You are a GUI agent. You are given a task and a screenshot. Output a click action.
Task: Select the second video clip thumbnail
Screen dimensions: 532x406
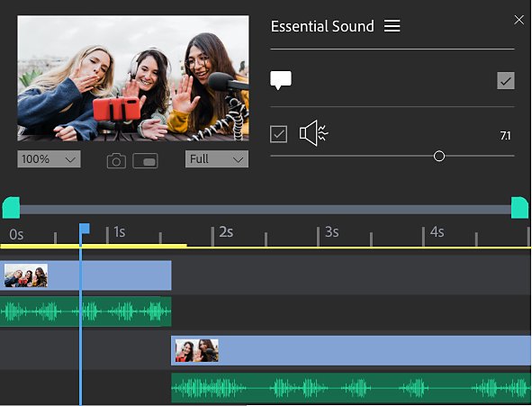[x=197, y=351]
